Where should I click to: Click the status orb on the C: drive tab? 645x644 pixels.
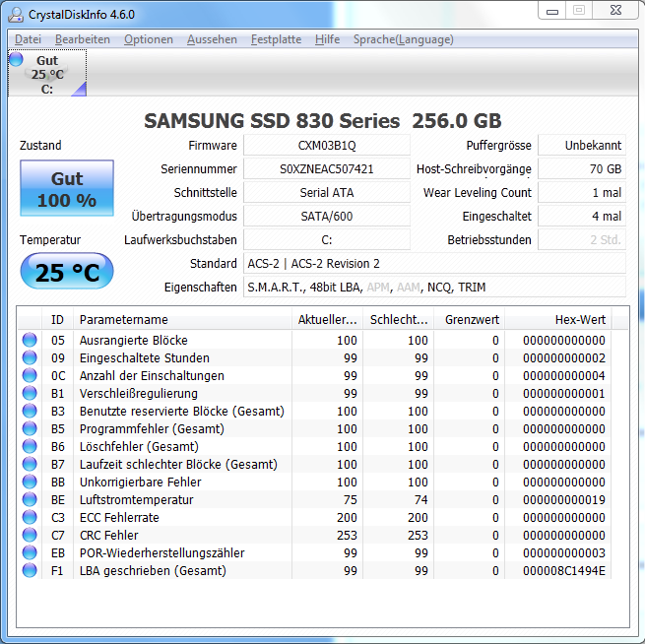16,59
